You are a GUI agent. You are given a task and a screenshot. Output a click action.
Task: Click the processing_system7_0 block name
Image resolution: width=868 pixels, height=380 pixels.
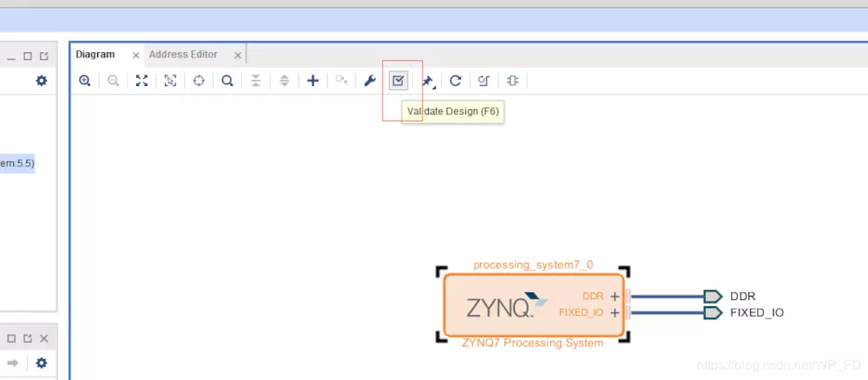[533, 265]
